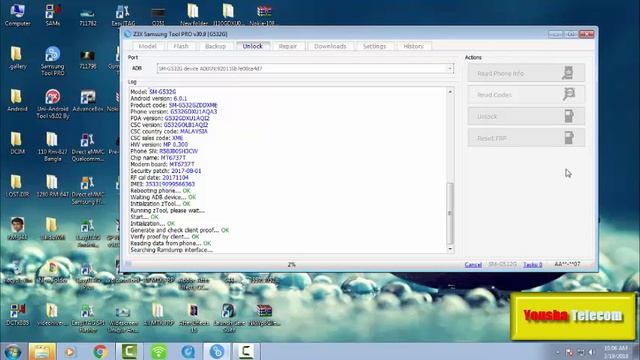The height and width of the screenshot is (360, 640).
Task: Click the Android version: 6.0.1 line
Action: pyautogui.click(x=158, y=98)
